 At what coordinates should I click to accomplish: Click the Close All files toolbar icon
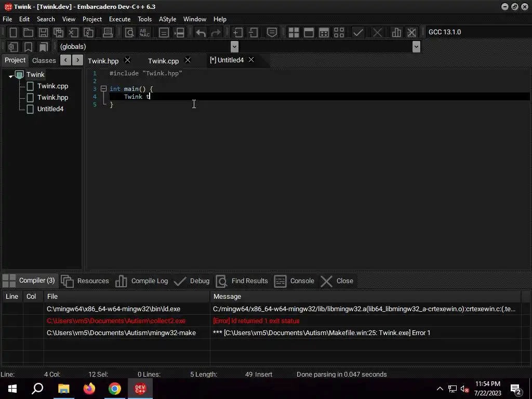[88, 33]
